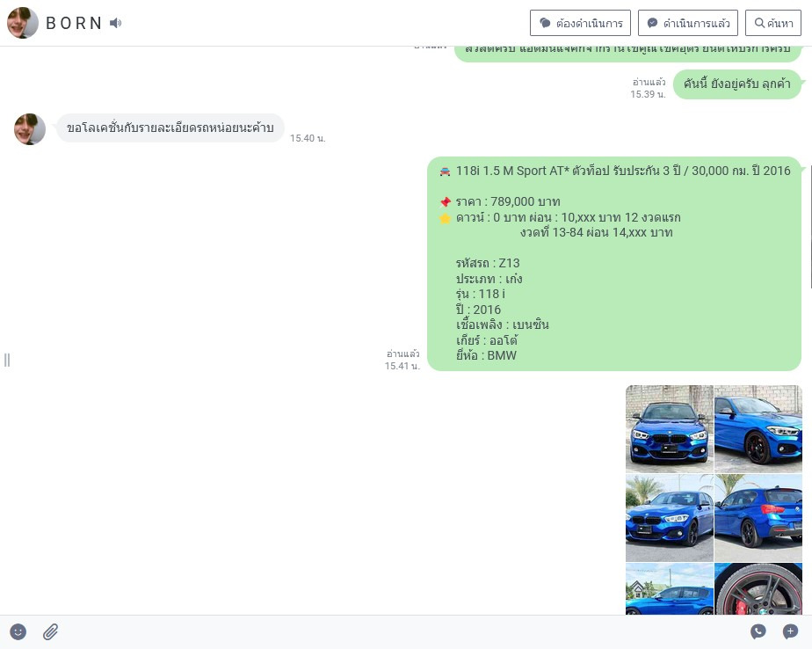Click the side panel resize handle
Viewport: 812px width, 649px height.
pos(7,360)
